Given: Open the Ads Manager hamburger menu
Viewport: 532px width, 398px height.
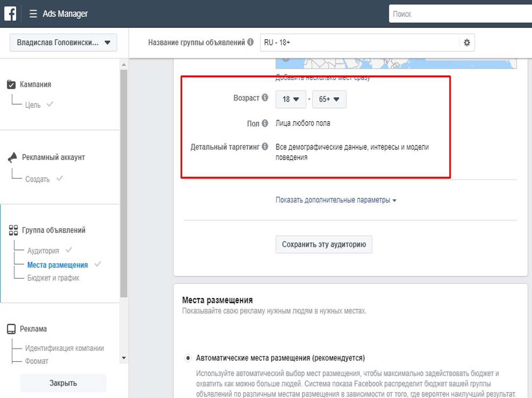Looking at the screenshot, I should pos(33,14).
